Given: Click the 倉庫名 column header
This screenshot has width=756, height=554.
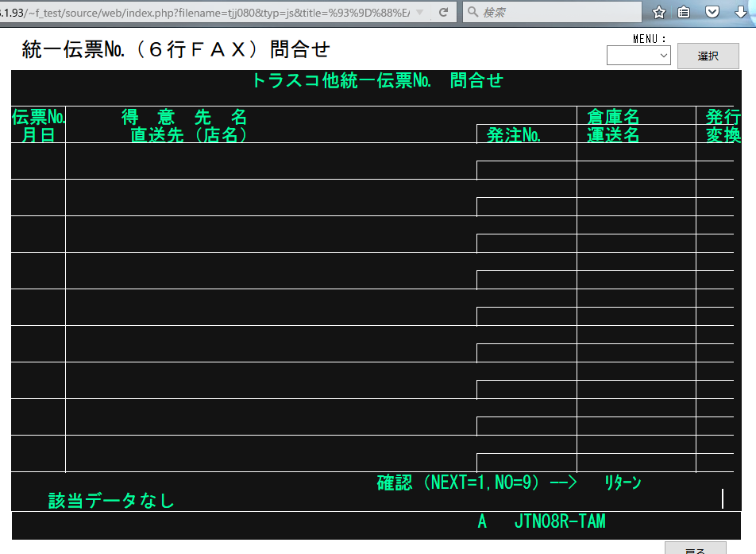Looking at the screenshot, I should (613, 118).
